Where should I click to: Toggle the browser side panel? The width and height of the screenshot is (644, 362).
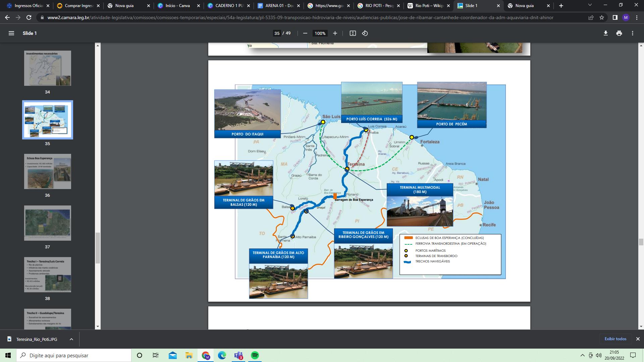[x=615, y=17]
